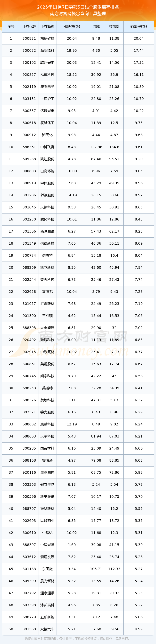Screen dimensions: 156x644
Task: Select stock name 天禄科技
Action: click(47, 207)
